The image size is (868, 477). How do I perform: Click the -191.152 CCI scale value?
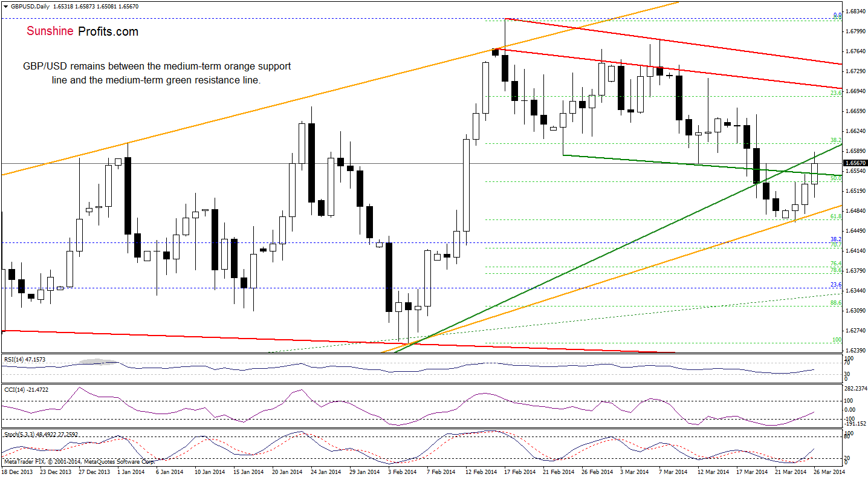(x=857, y=424)
